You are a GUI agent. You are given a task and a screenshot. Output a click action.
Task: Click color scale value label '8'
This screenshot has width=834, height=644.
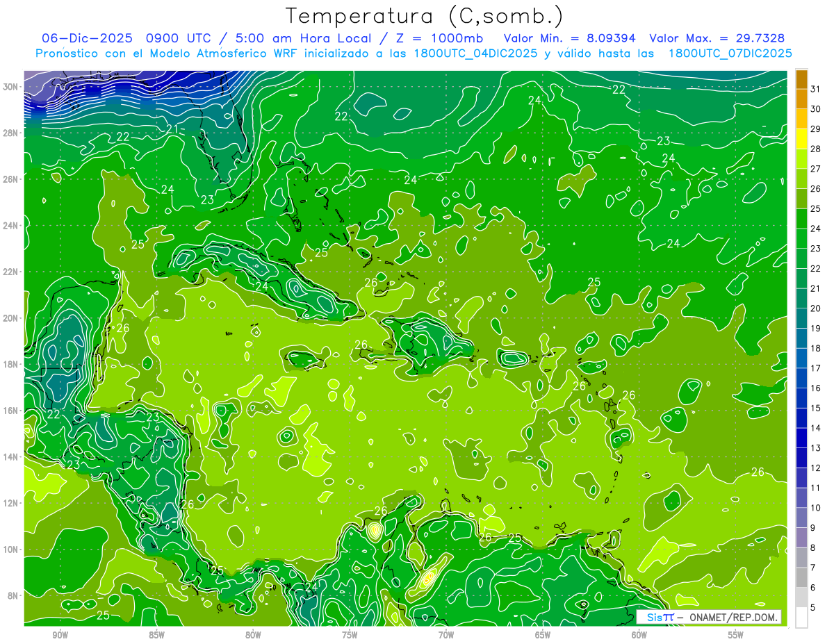tap(814, 547)
